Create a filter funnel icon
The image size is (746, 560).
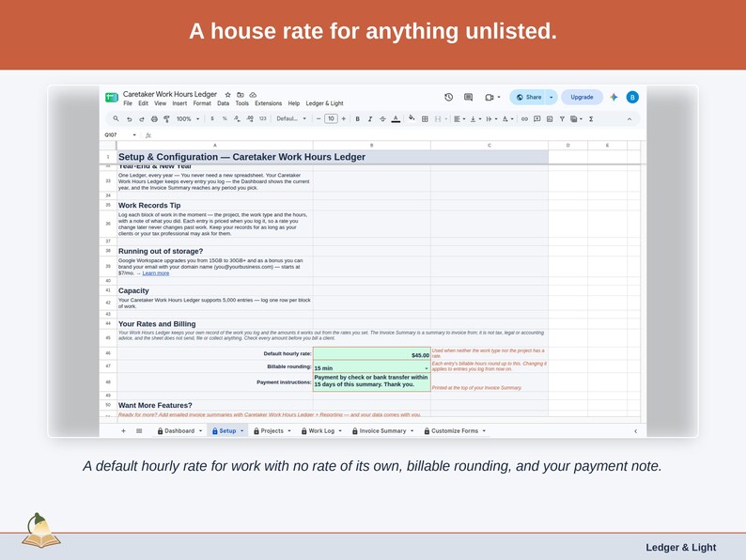point(562,119)
